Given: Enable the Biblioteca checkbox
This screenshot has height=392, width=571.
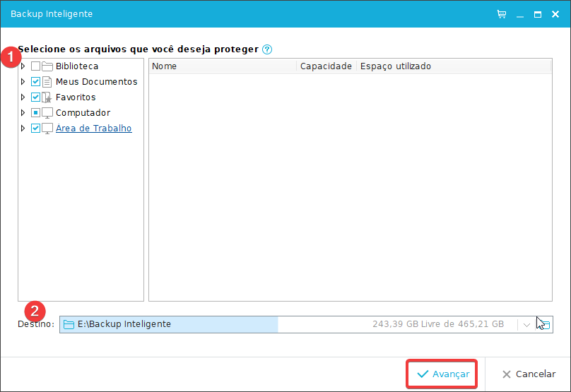Looking at the screenshot, I should (36, 66).
